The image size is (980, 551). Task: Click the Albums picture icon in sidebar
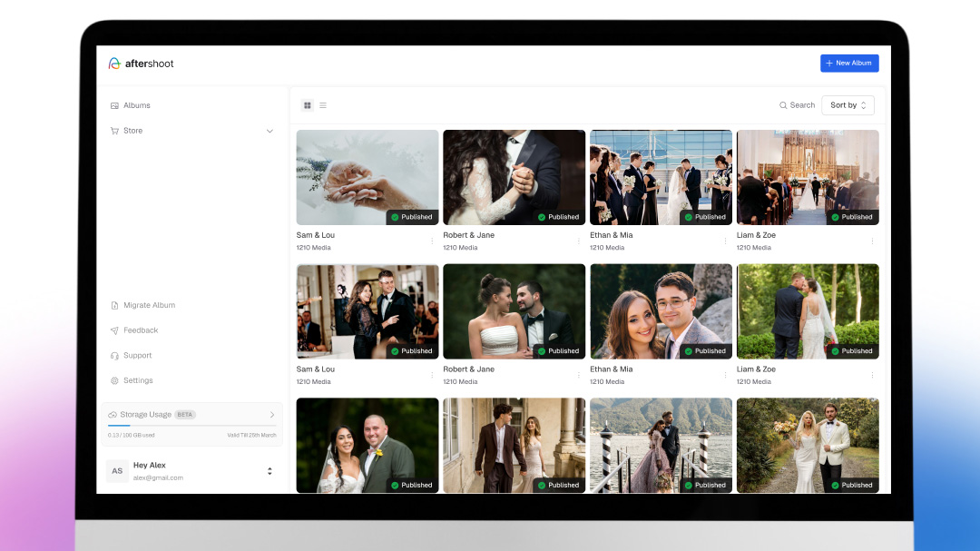(114, 105)
